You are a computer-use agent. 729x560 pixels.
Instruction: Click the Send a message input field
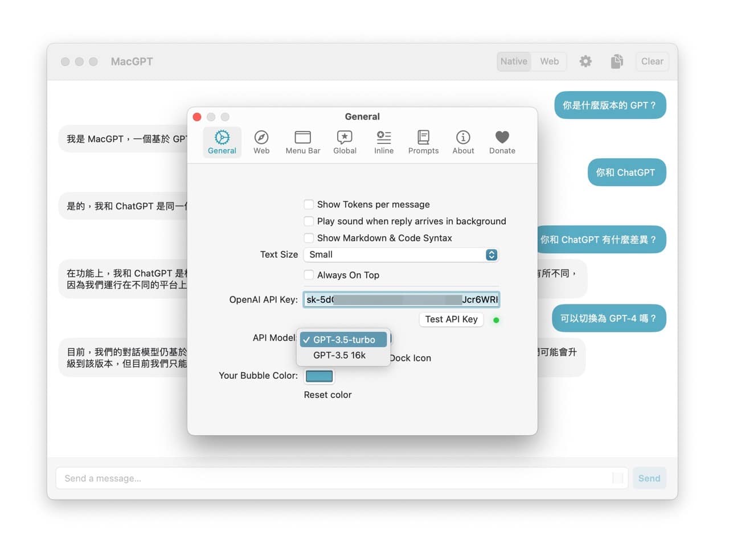(342, 479)
